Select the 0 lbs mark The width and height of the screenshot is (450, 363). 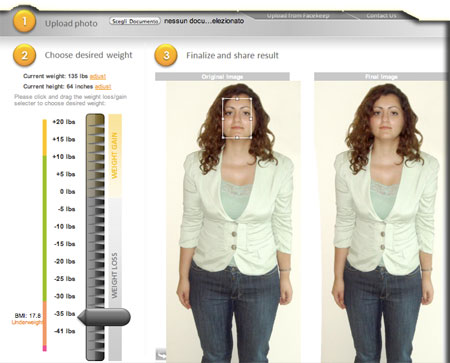pyautogui.click(x=67, y=192)
